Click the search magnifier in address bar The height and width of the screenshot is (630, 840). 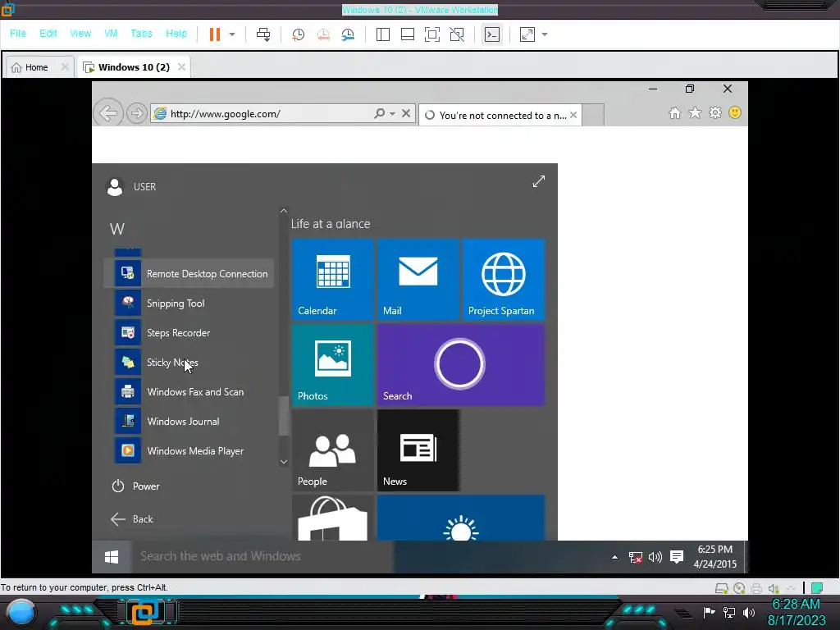pyautogui.click(x=379, y=113)
